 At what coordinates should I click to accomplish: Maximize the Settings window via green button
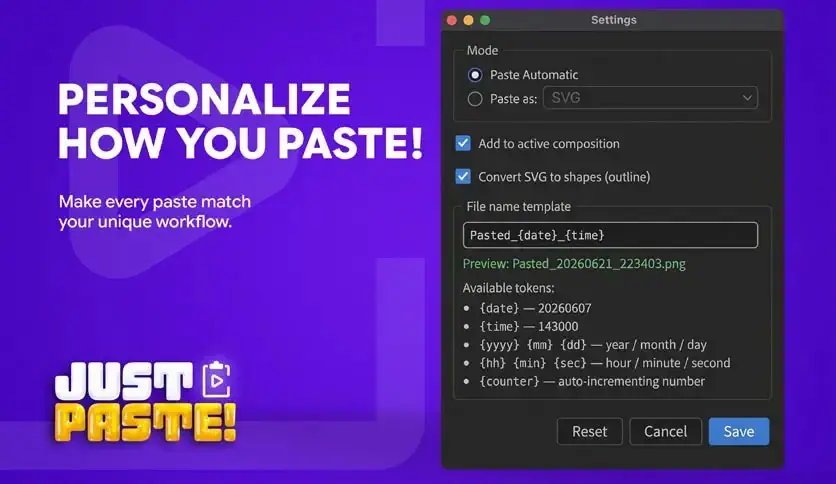485,20
